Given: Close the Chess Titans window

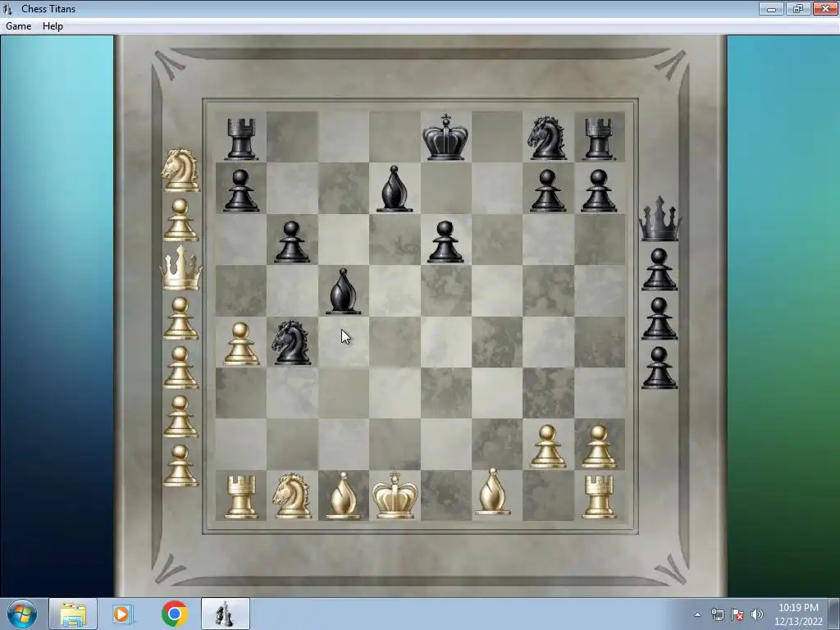Looking at the screenshot, I should click(825, 8).
